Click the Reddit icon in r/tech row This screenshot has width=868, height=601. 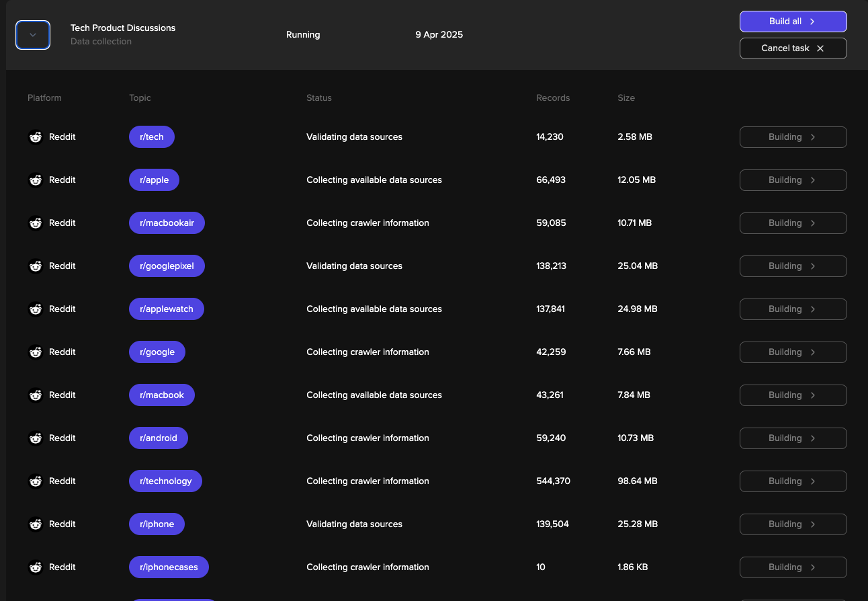click(36, 137)
